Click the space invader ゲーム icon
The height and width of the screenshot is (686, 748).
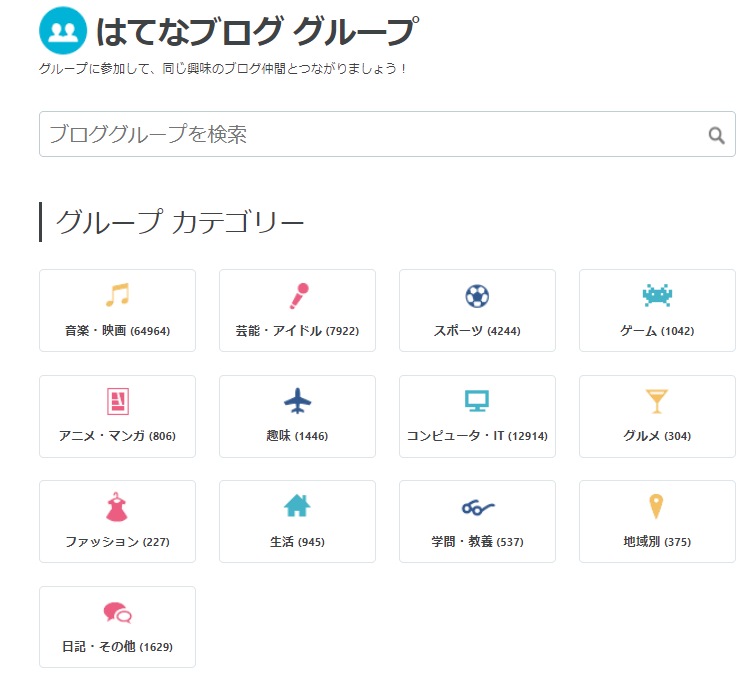click(657, 295)
